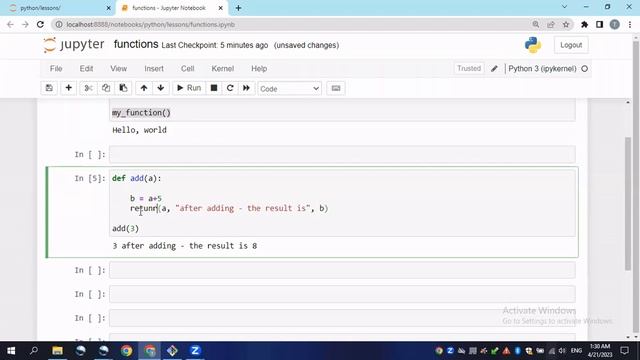Viewport: 640px width, 360px height.
Task: Open the Insert menu
Action: point(154,69)
